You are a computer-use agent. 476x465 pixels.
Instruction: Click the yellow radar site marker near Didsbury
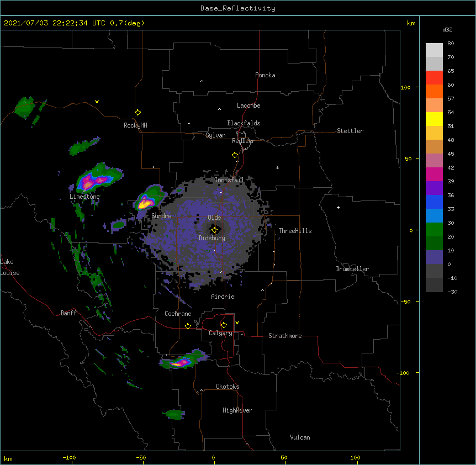tap(214, 230)
